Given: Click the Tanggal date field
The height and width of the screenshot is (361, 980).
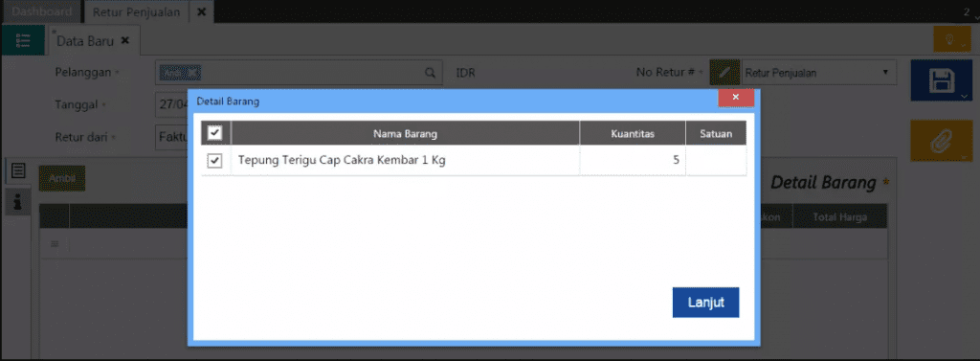Looking at the screenshot, I should [172, 104].
